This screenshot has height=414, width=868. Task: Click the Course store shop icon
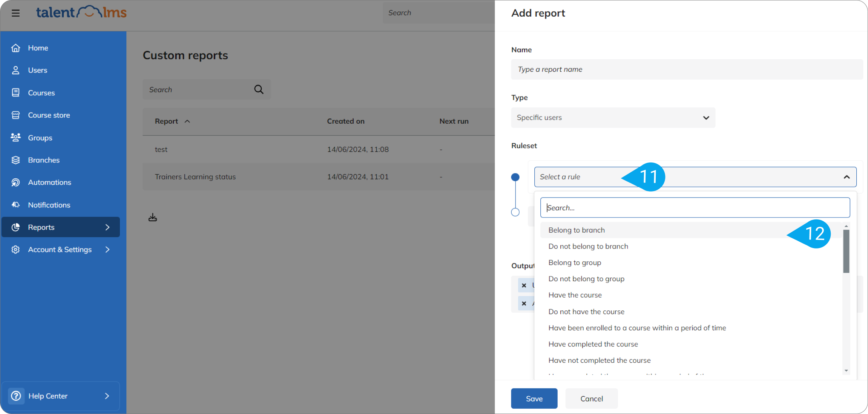[x=15, y=115]
